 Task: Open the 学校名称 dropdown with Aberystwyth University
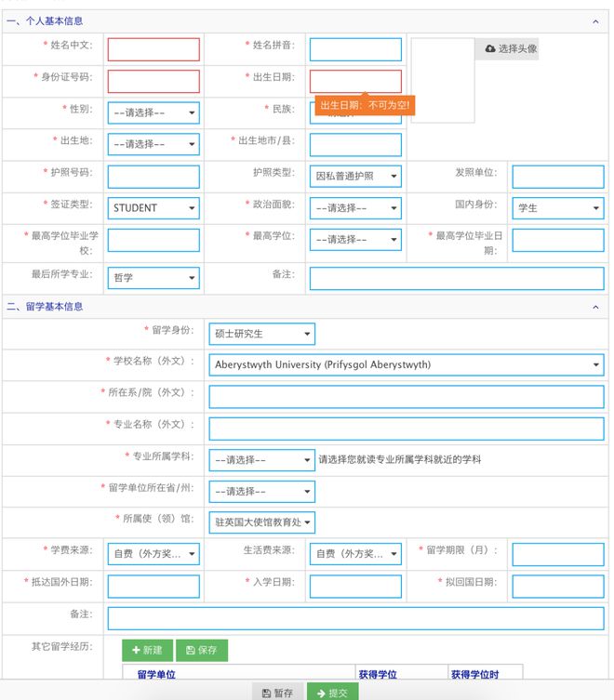point(407,364)
